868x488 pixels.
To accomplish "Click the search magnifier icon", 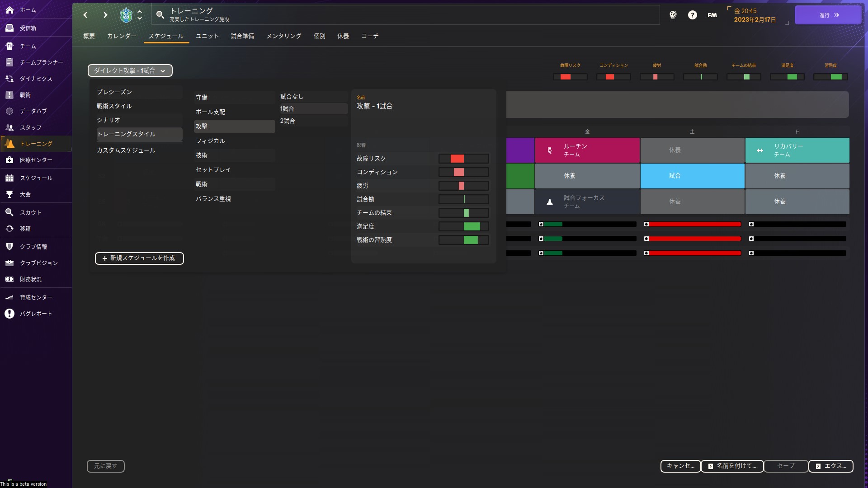I will click(x=160, y=15).
